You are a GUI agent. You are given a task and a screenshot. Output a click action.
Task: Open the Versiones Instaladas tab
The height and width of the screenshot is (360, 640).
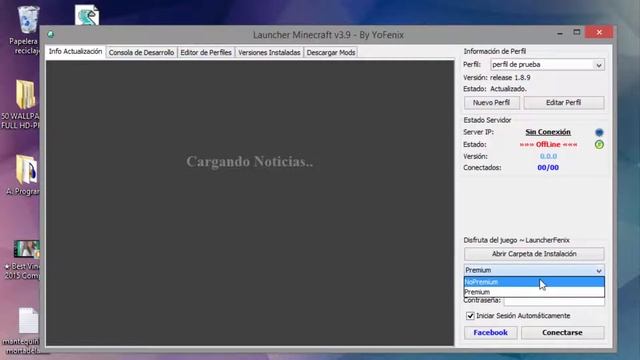[x=269, y=53]
